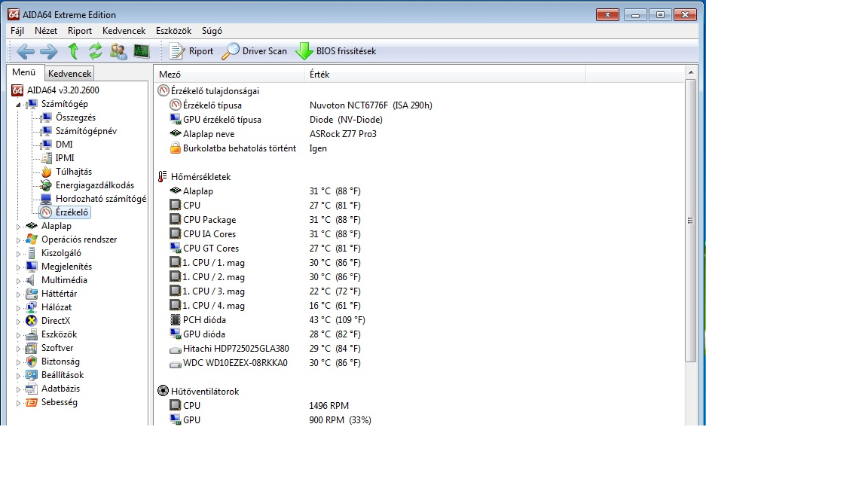Image resolution: width=868 pixels, height=488 pixels.
Task: Sort by the Érték column header
Action: (x=445, y=74)
